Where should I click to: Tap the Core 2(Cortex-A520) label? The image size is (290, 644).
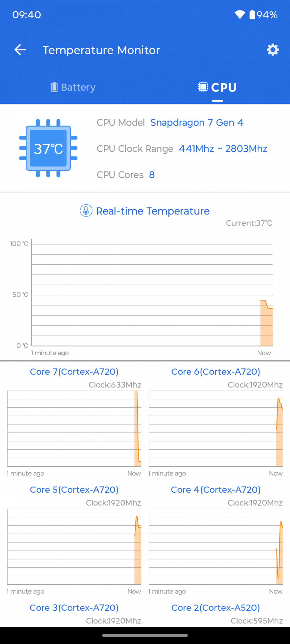pyautogui.click(x=216, y=608)
